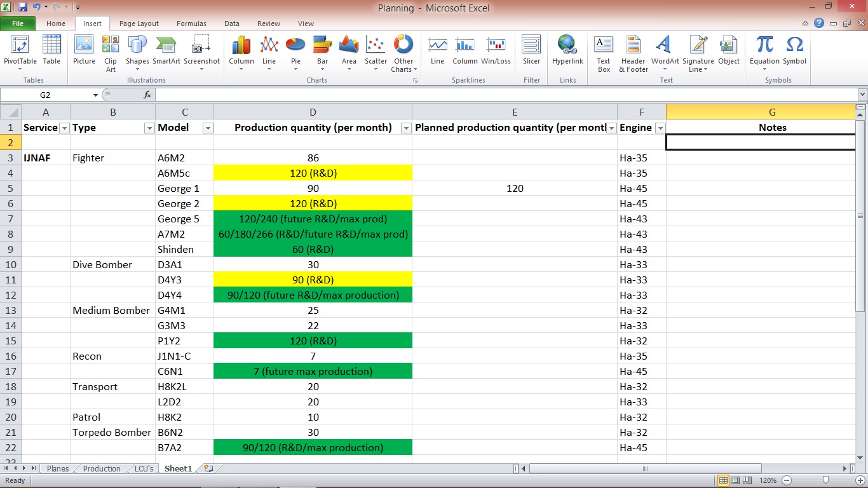Switch to the Data tab
868x488 pixels.
[232, 24]
